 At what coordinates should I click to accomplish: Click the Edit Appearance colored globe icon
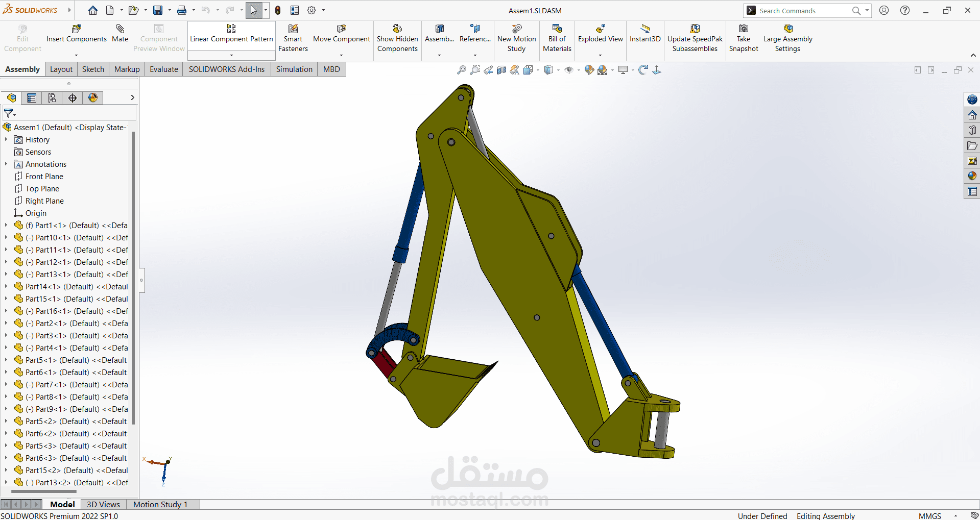click(588, 70)
